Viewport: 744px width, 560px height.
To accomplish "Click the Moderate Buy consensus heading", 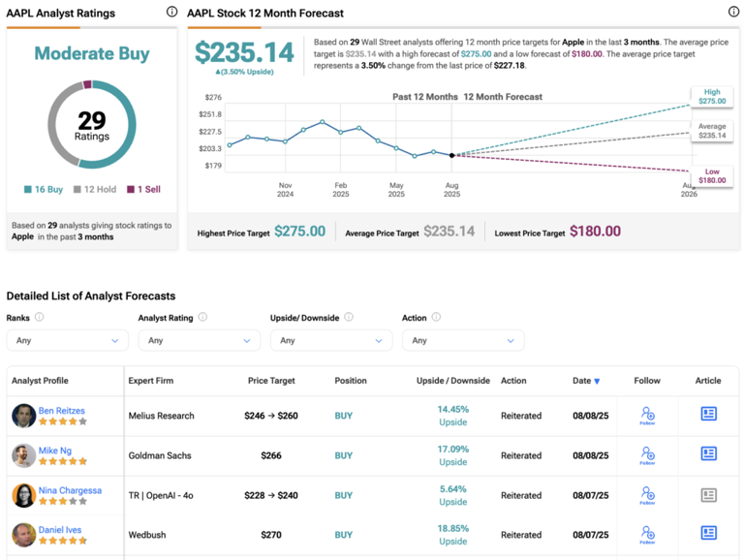I will click(x=92, y=53).
